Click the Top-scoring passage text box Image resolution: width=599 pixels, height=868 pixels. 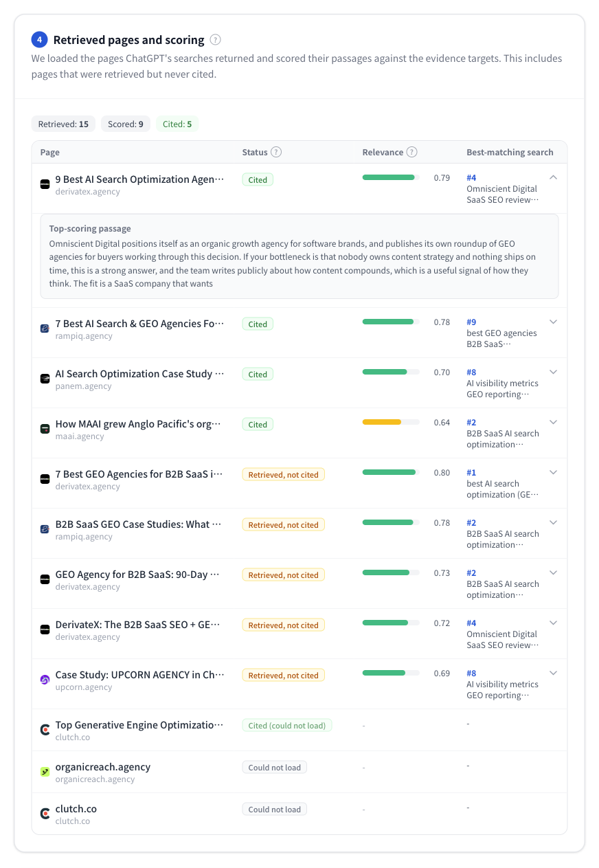pyautogui.click(x=299, y=256)
